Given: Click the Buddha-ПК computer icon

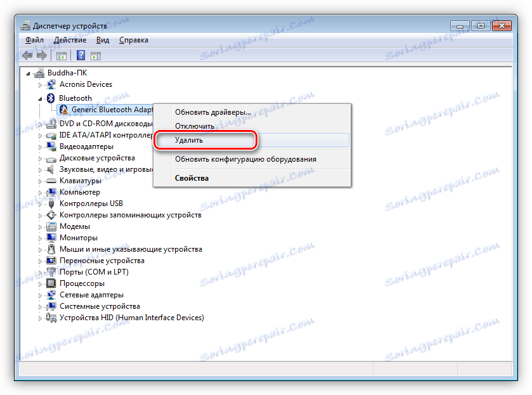Looking at the screenshot, I should 39,73.
